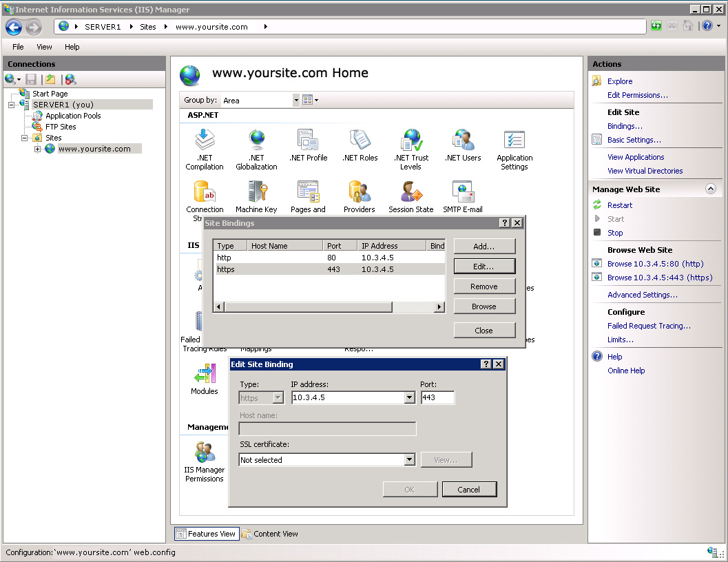
Task: Open the View menu
Action: click(44, 47)
